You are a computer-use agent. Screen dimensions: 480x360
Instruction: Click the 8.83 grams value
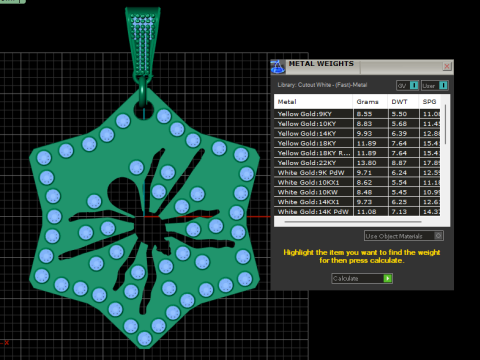pos(364,124)
